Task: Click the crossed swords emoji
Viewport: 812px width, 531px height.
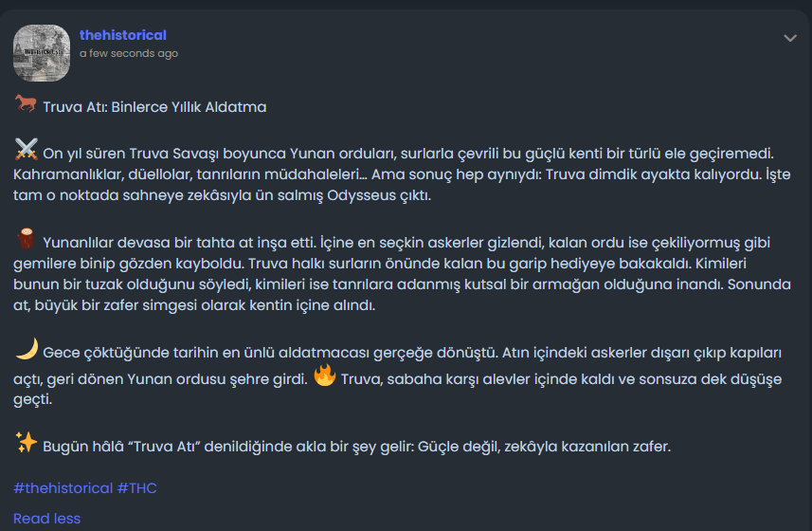Action: click(x=26, y=149)
